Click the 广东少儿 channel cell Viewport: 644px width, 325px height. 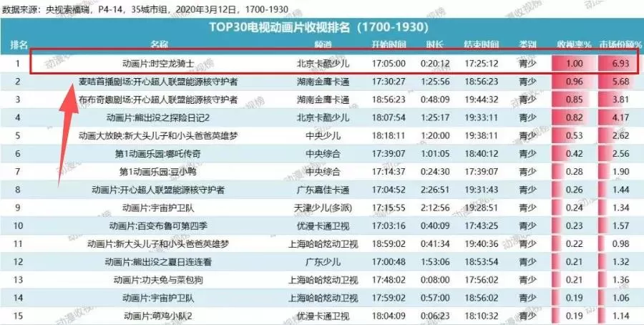pyautogui.click(x=323, y=261)
